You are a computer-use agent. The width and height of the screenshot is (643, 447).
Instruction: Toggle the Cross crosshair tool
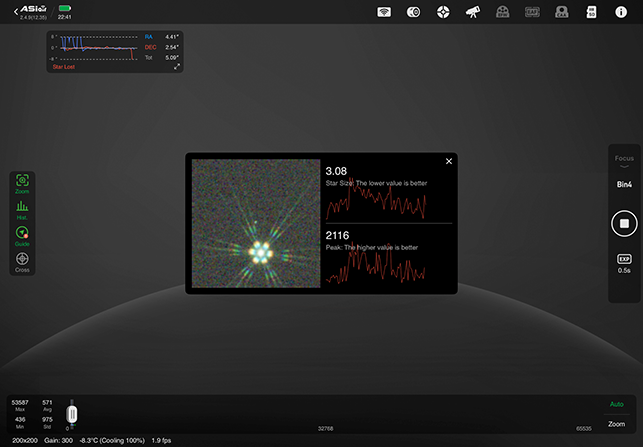tap(22, 262)
